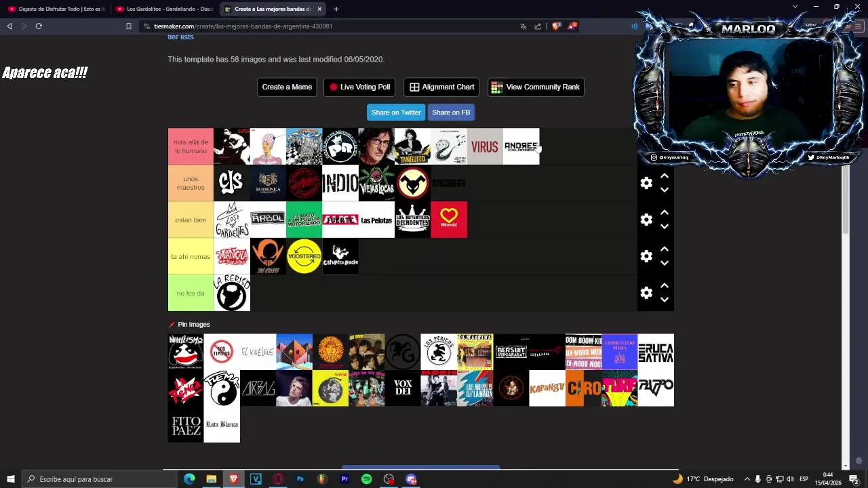Select the Los Gardelitos image

point(232,220)
